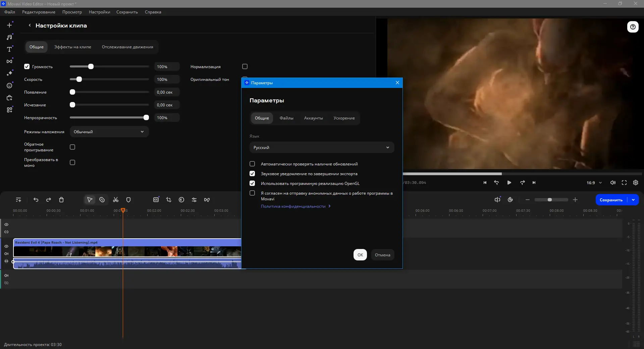Screen dimensions: 644x349
Task: Open the 16:9 aspect ratio dropdown
Action: pyautogui.click(x=594, y=183)
